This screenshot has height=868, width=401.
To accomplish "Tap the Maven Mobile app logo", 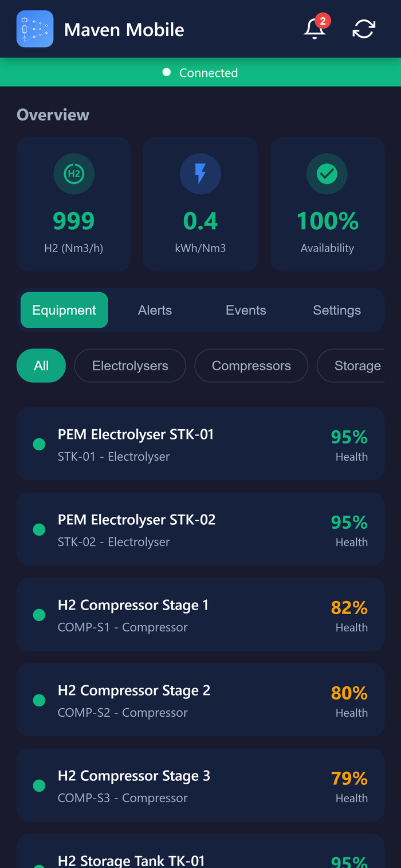I will click(35, 29).
